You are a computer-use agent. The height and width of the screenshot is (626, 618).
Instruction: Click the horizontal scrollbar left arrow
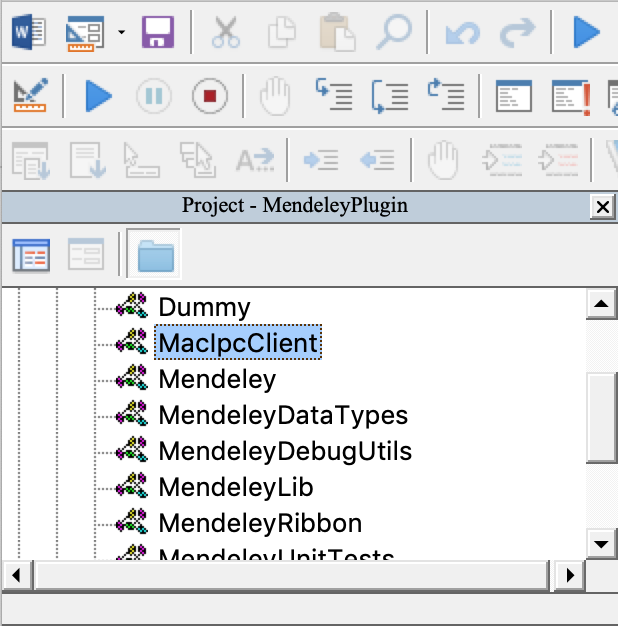tap(16, 575)
